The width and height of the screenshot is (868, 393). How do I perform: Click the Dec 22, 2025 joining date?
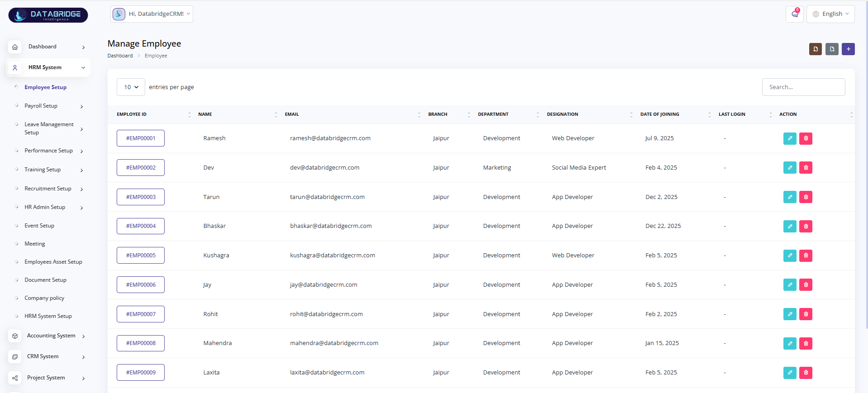tap(663, 226)
